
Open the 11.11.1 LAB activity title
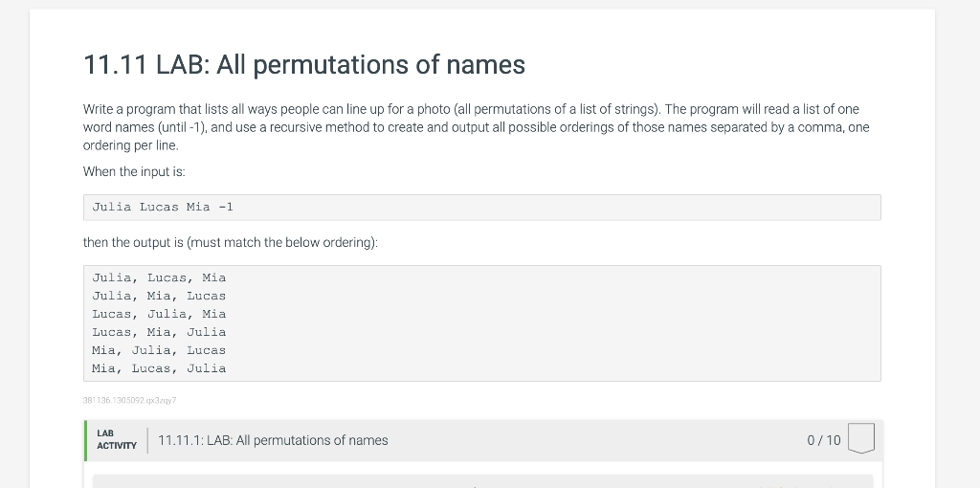(273, 440)
